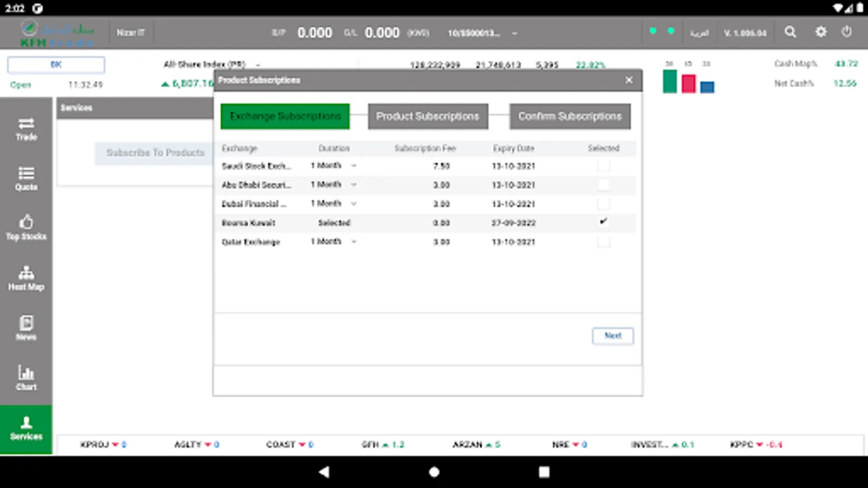Click the Net Cash% value 12.56
The width and height of the screenshot is (868, 488).
coord(845,84)
